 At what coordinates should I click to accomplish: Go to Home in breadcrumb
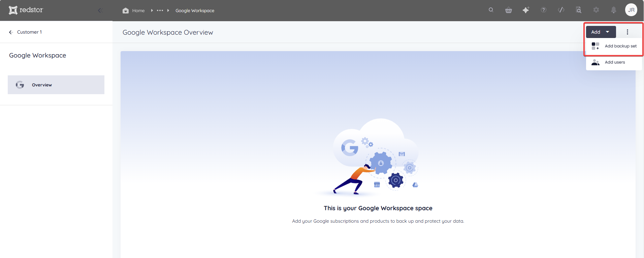click(138, 10)
